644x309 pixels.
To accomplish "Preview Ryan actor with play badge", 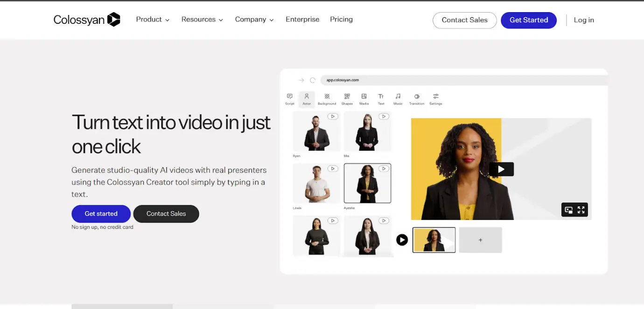I will pos(332,116).
